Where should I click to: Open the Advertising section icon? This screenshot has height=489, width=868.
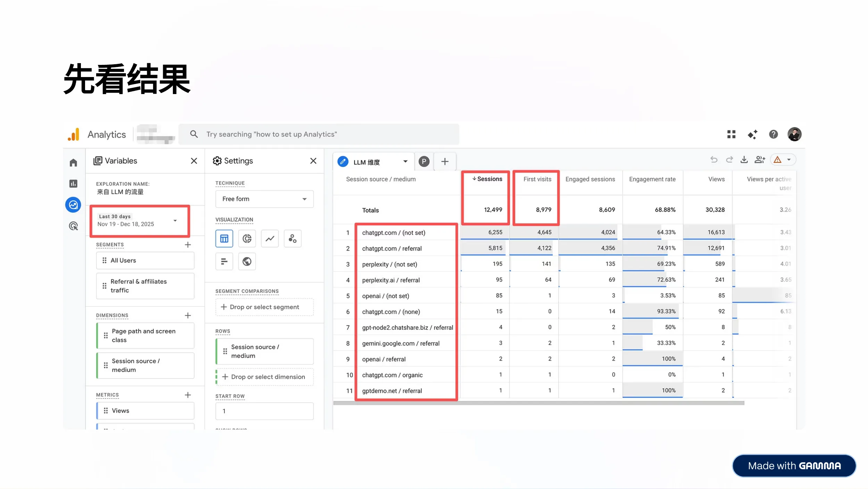tap(73, 226)
